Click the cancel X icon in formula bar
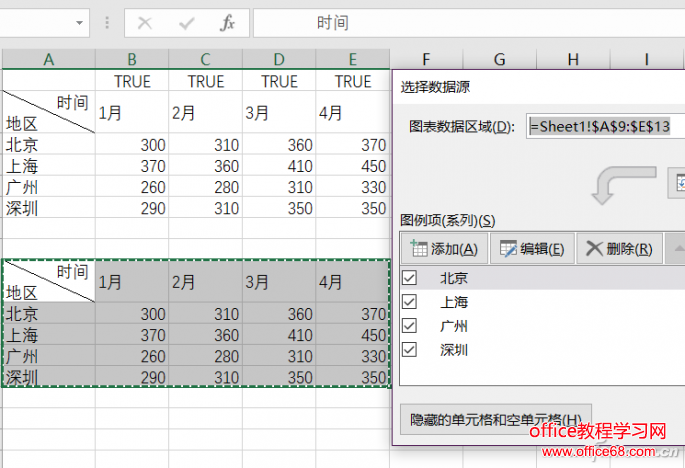Image resolution: width=685 pixels, height=468 pixels. (x=145, y=23)
